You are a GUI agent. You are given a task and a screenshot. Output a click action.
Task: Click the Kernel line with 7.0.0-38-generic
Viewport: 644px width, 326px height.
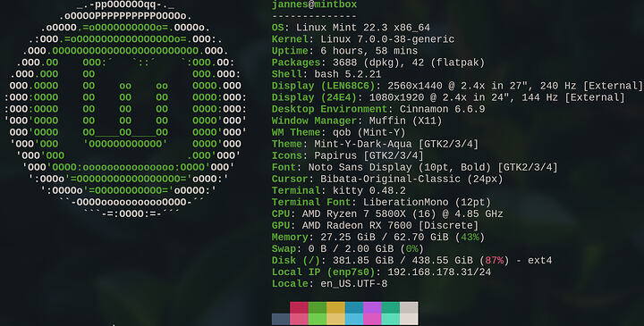tap(363, 39)
